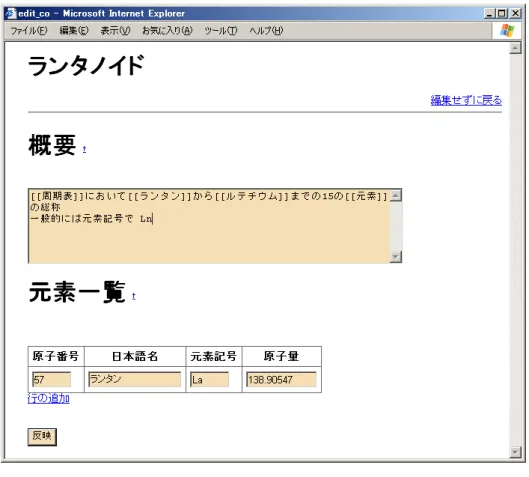The height and width of the screenshot is (477, 529).
Task: Maximize the Internet Explorer window
Action: pyautogui.click(x=502, y=13)
